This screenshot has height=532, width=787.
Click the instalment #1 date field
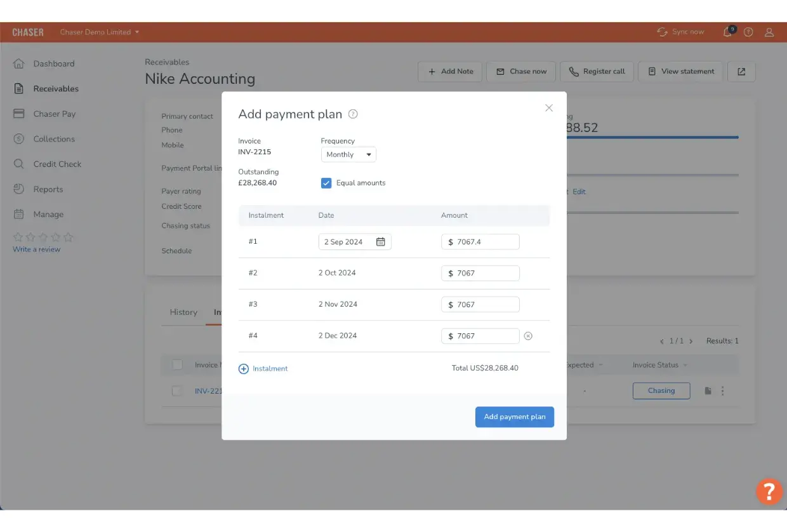coord(355,242)
